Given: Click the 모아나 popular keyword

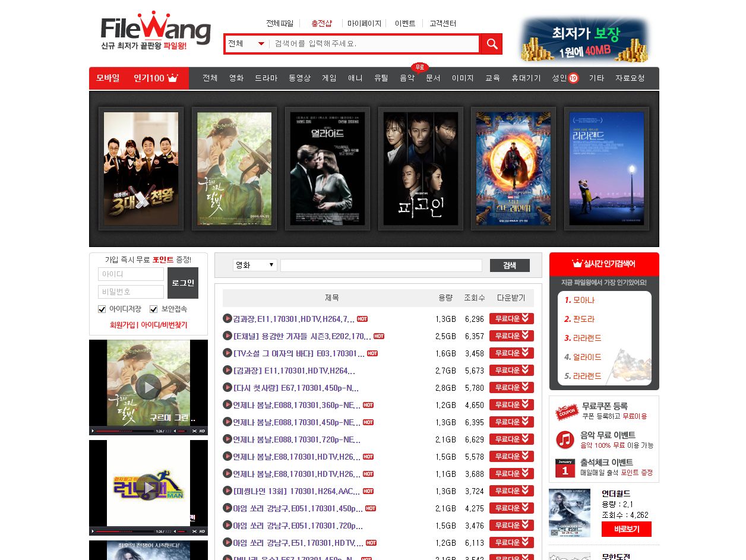Looking at the screenshot, I should pyautogui.click(x=583, y=300).
